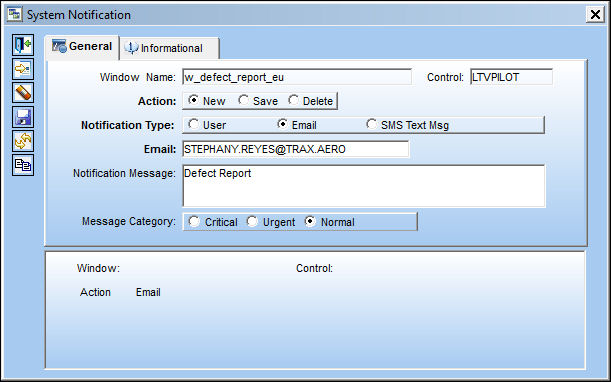Open the Informational tab
The width and height of the screenshot is (611, 382).
tap(169, 48)
